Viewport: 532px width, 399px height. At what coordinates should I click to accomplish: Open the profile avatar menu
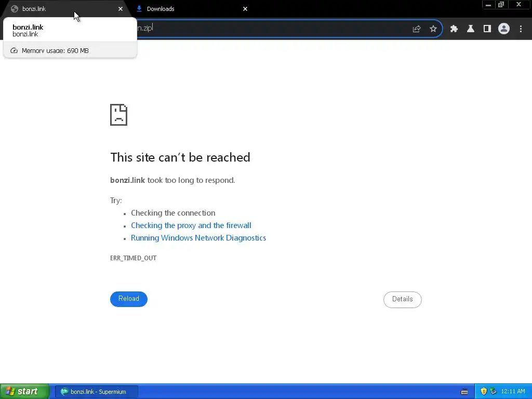pos(504,29)
